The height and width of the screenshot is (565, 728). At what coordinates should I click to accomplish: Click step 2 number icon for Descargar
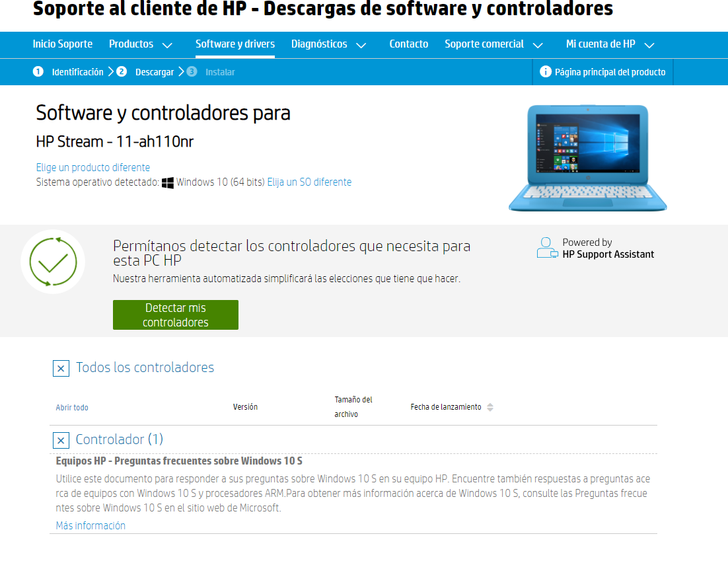click(122, 71)
